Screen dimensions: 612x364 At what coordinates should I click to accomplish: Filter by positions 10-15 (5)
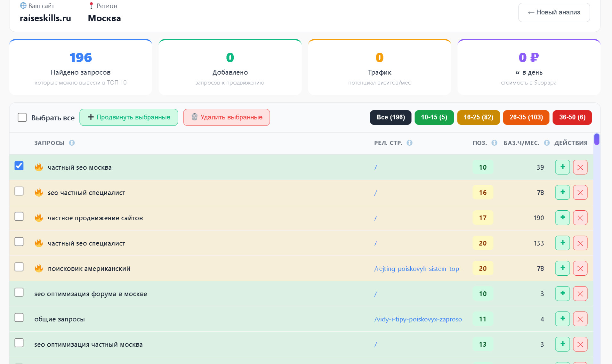[x=434, y=117]
